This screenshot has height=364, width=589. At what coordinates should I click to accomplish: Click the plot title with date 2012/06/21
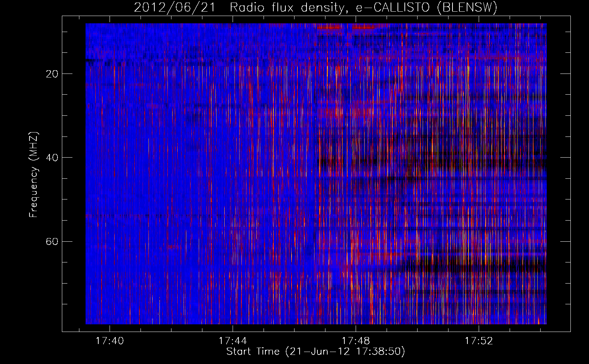(315, 8)
